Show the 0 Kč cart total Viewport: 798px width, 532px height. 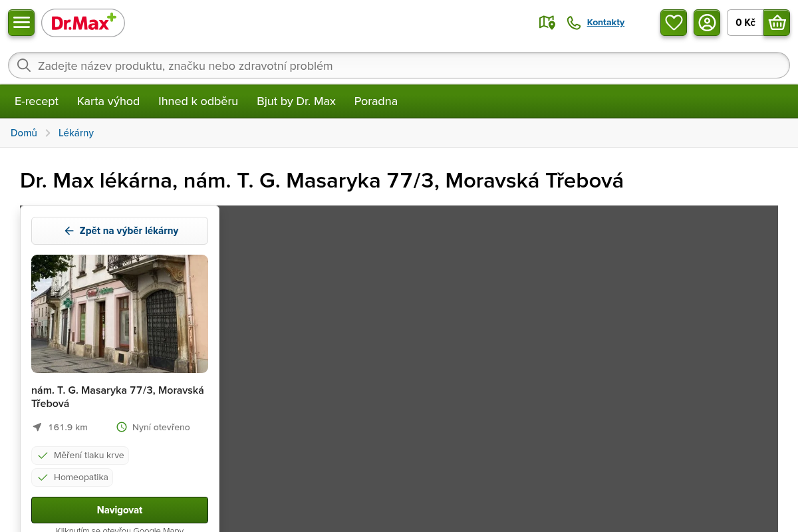tap(745, 23)
